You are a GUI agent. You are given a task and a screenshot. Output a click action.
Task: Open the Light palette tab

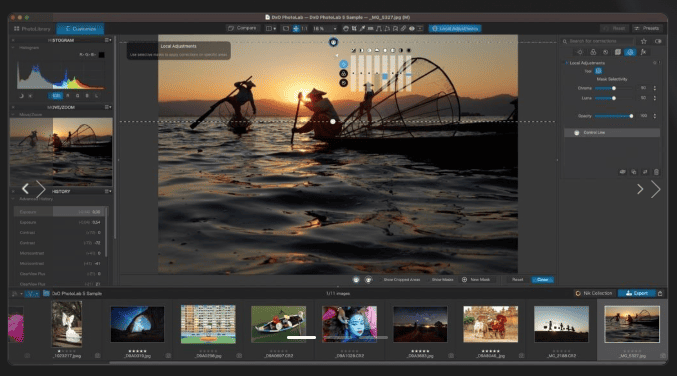(580, 52)
